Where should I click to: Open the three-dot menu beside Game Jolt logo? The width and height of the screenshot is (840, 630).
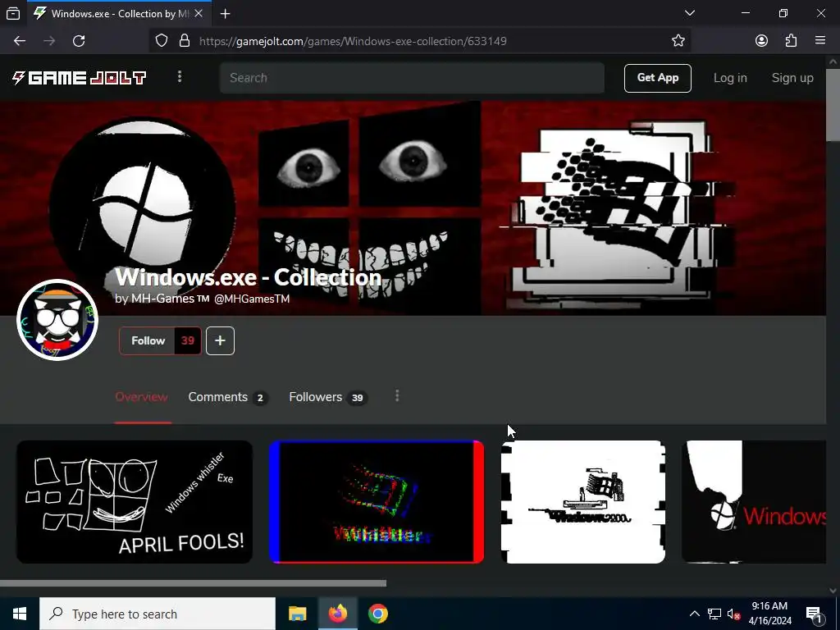point(180,76)
